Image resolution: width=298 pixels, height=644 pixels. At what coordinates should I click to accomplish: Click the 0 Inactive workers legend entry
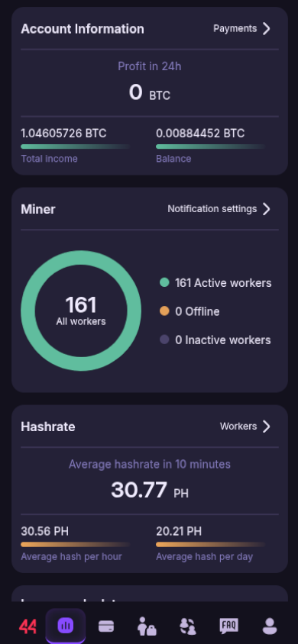223,340
